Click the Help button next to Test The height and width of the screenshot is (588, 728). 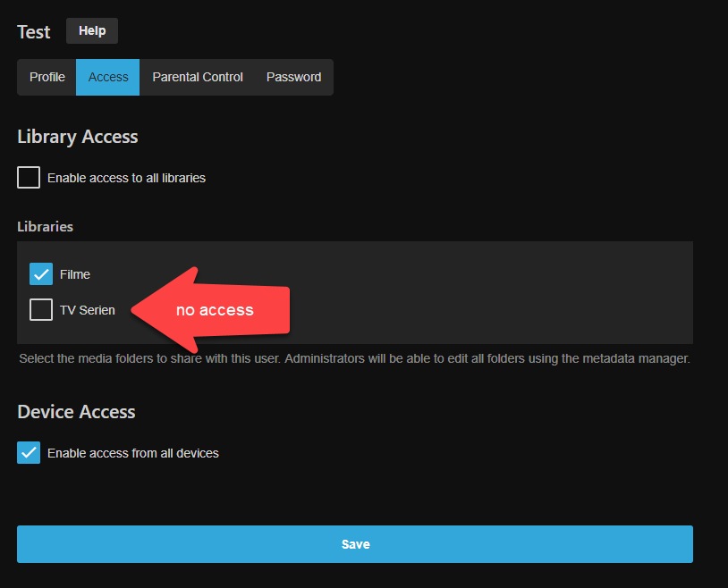coord(91,30)
